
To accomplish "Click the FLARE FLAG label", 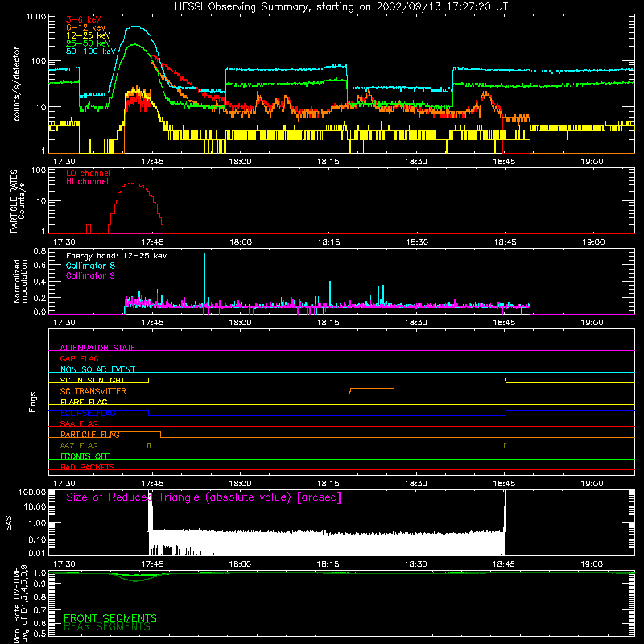I will (84, 402).
